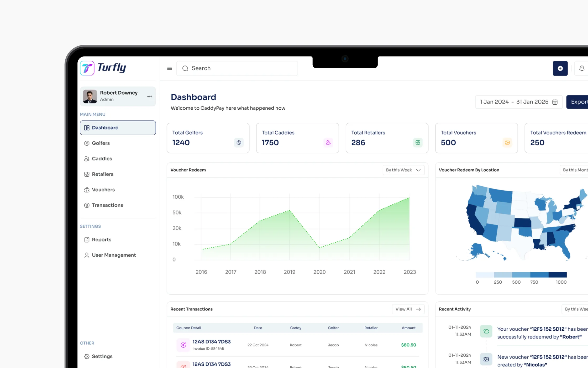
Task: Click the orange Total Vouchers card icon
Action: pyautogui.click(x=507, y=142)
